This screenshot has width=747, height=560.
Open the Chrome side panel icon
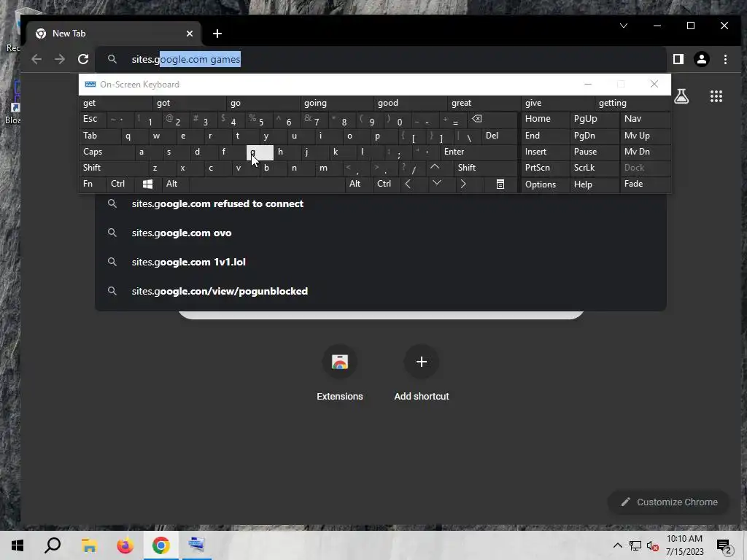[x=678, y=59]
